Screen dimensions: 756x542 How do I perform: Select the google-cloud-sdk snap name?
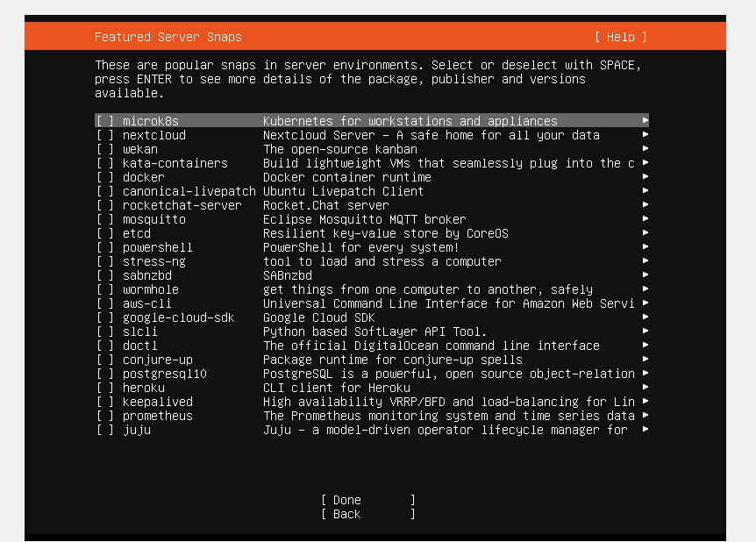pyautogui.click(x=178, y=317)
